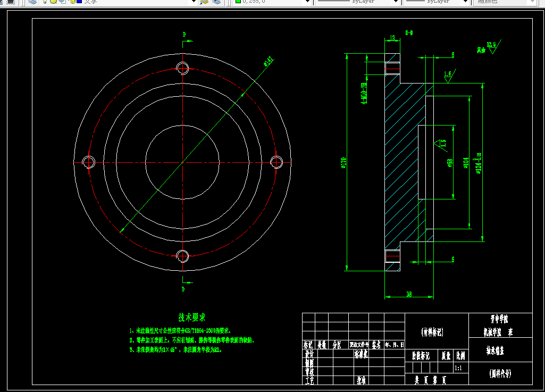Select the upper 6 dimension text
This screenshot has width=545, height=392.
pos(452,55)
